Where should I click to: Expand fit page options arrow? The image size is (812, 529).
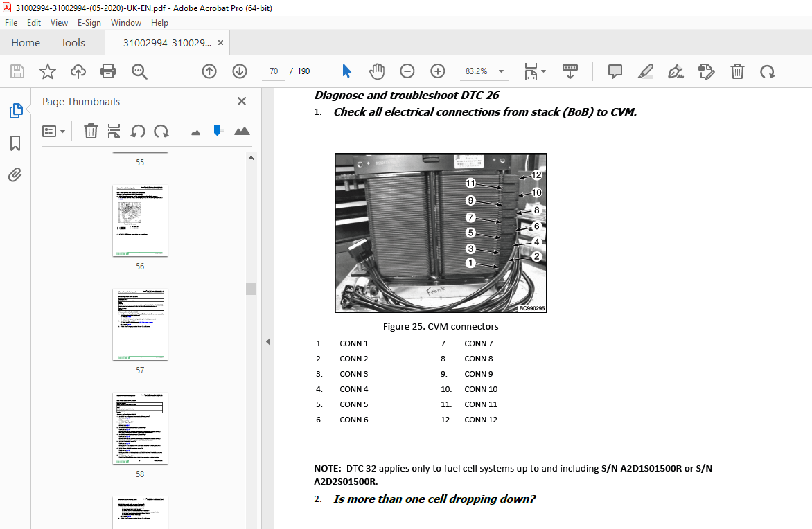[543, 71]
